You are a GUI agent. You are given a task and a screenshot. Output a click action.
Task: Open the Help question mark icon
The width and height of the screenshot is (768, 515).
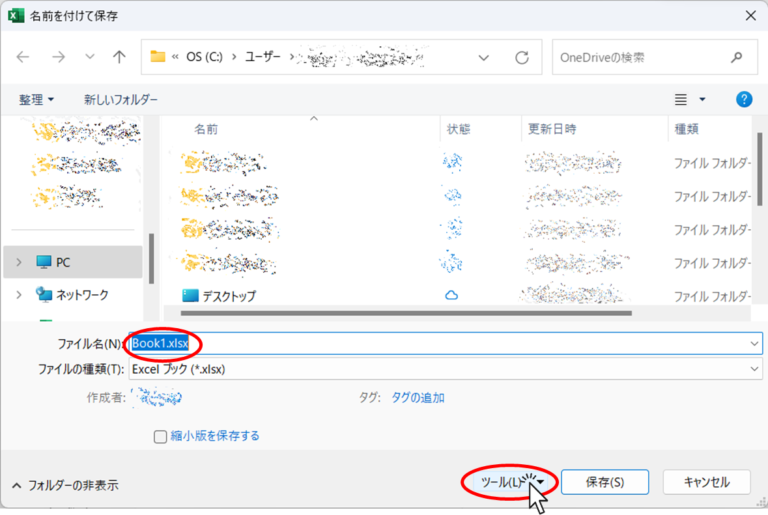(x=743, y=99)
